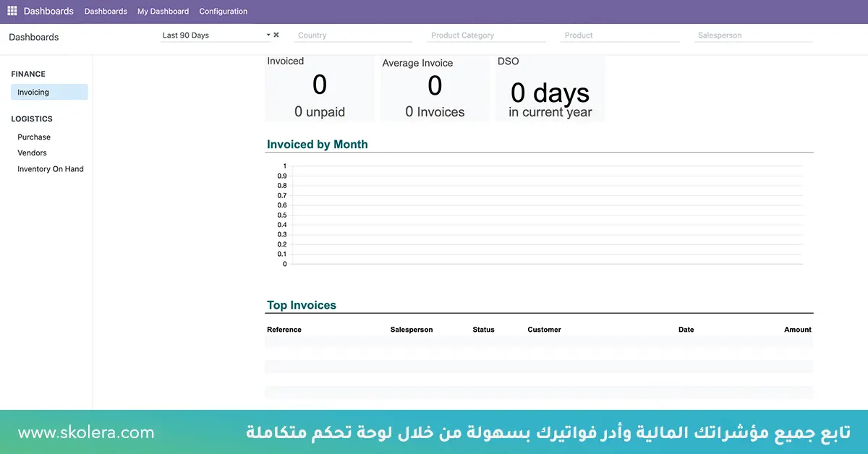Image resolution: width=868 pixels, height=454 pixels.
Task: Focus the Country filter field
Action: (x=353, y=35)
